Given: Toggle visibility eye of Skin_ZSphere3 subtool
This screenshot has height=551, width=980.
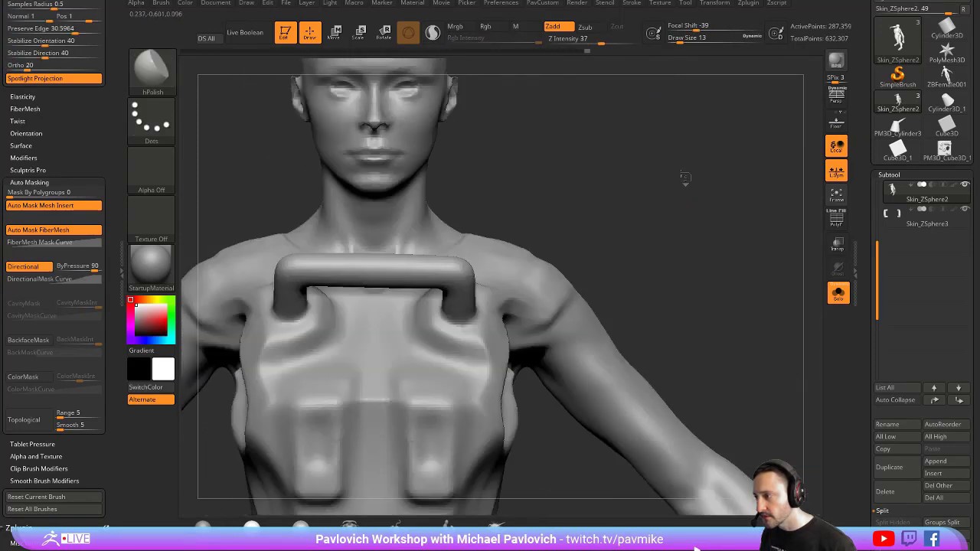Looking at the screenshot, I should click(x=965, y=210).
